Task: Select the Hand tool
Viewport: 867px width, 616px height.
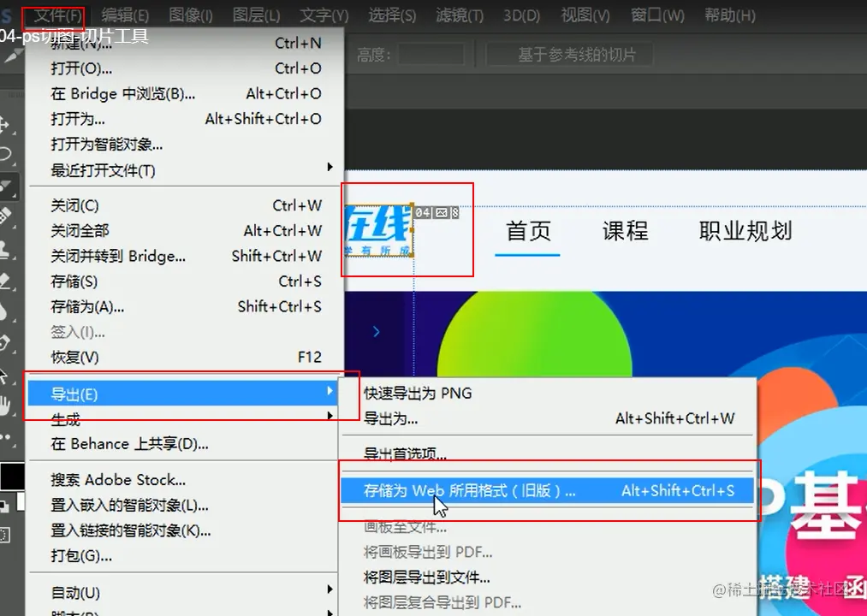Action: 5,406
